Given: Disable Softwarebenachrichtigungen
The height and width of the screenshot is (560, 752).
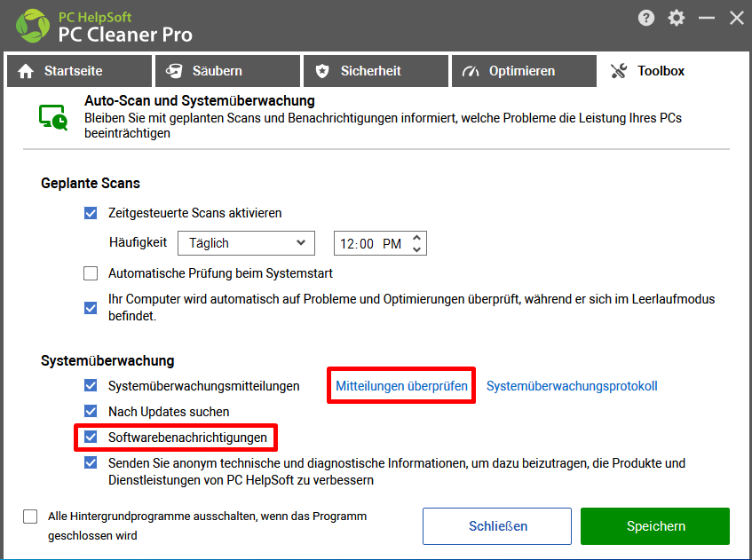Looking at the screenshot, I should coord(91,438).
